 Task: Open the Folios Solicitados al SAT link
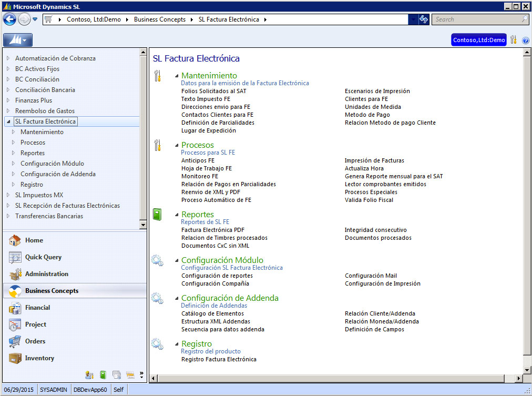pos(213,91)
